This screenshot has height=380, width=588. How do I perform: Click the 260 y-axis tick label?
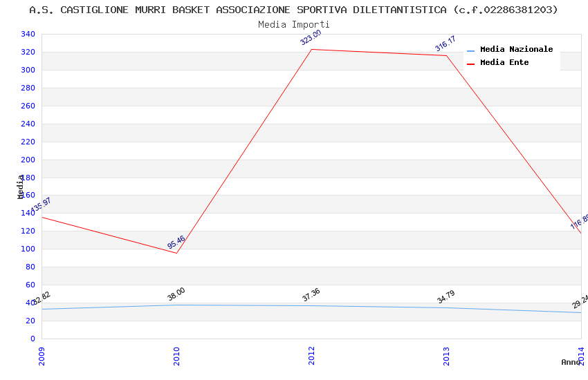pyautogui.click(x=28, y=106)
